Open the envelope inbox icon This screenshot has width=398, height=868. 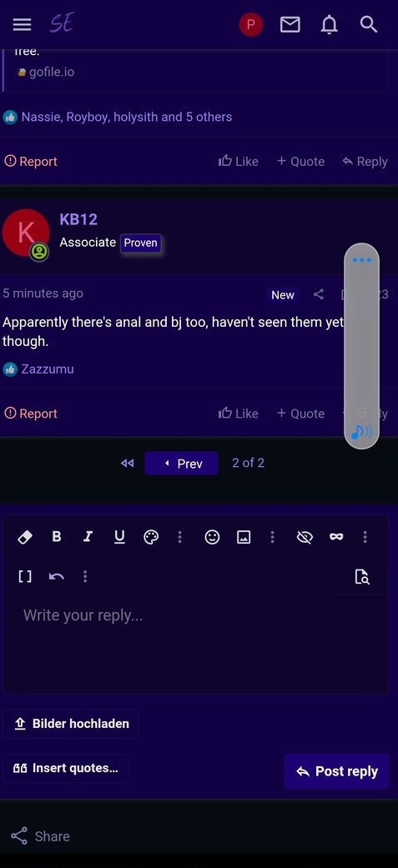[290, 24]
